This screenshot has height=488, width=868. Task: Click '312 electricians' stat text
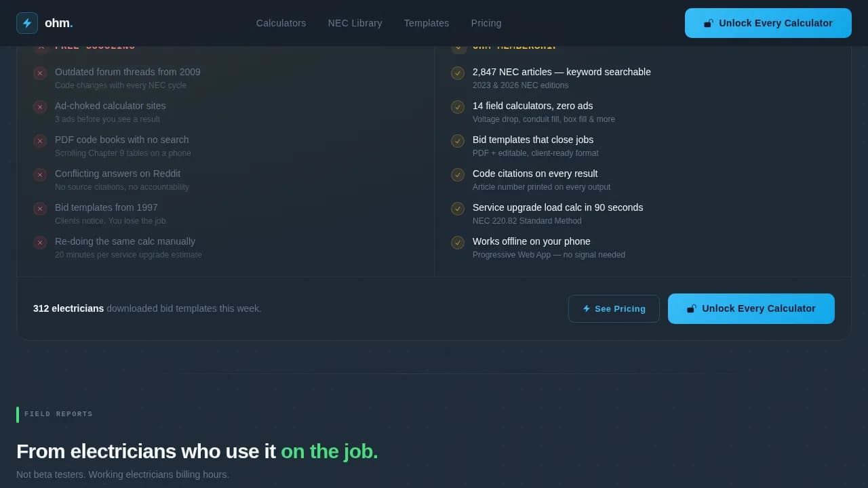point(68,308)
